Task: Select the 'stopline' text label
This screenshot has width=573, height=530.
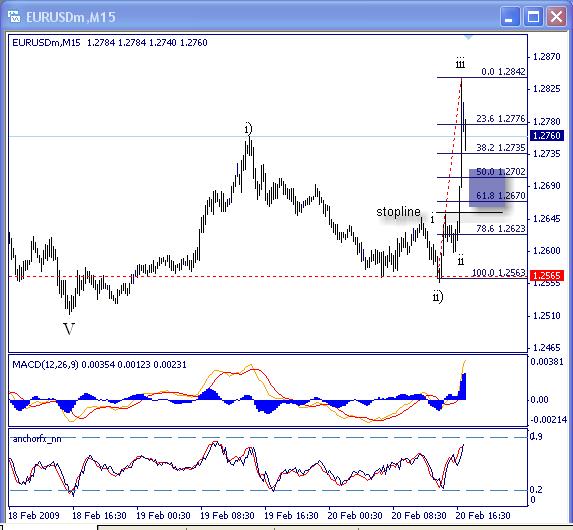Action: (398, 211)
